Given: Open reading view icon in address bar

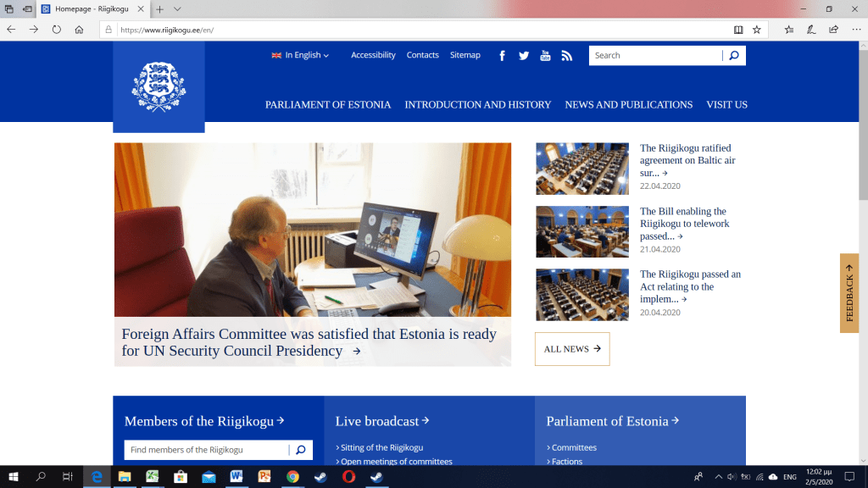Looking at the screenshot, I should point(738,29).
